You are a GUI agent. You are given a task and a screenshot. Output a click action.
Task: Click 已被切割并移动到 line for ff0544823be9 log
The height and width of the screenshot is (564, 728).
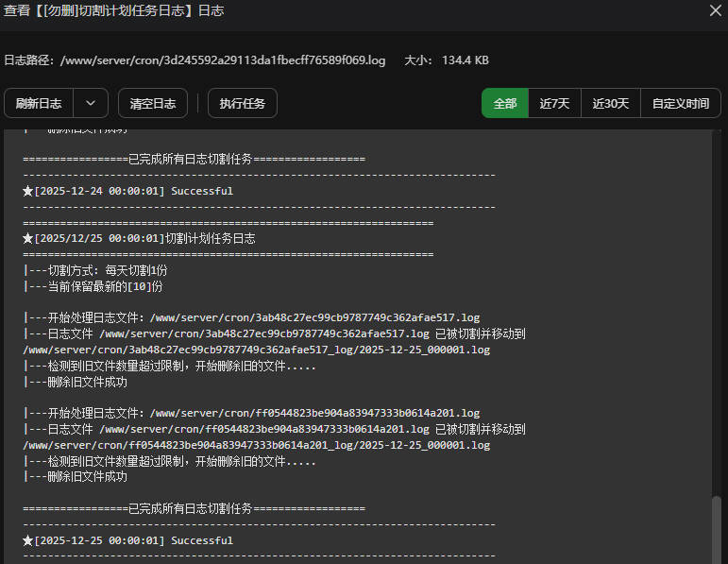[275, 429]
